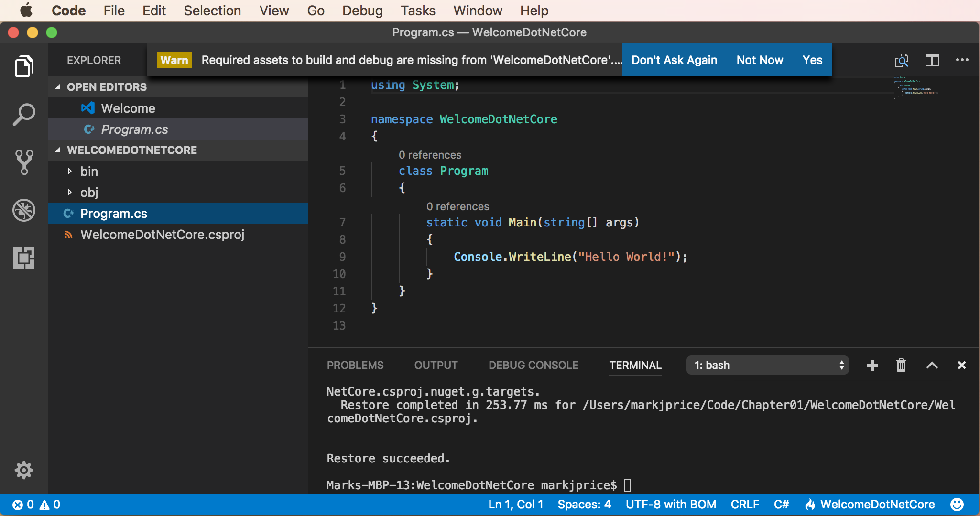Change encoding UTF-8 with BOM

671,505
